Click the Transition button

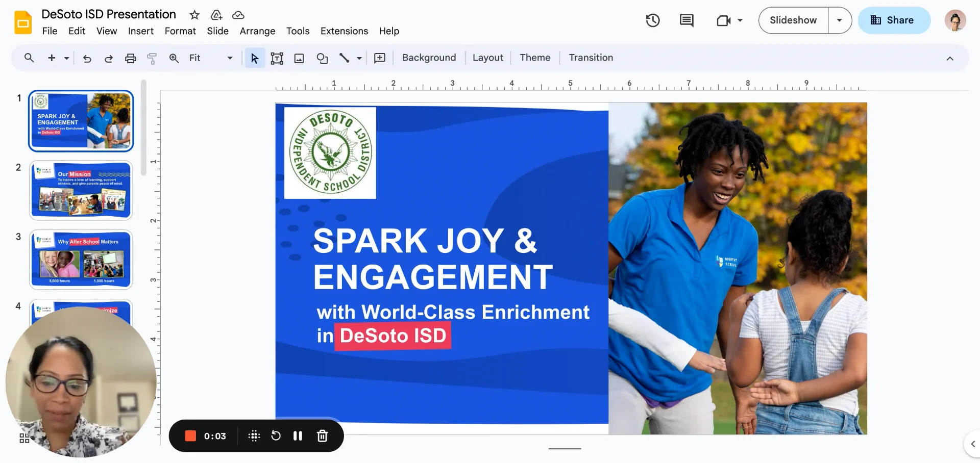591,58
